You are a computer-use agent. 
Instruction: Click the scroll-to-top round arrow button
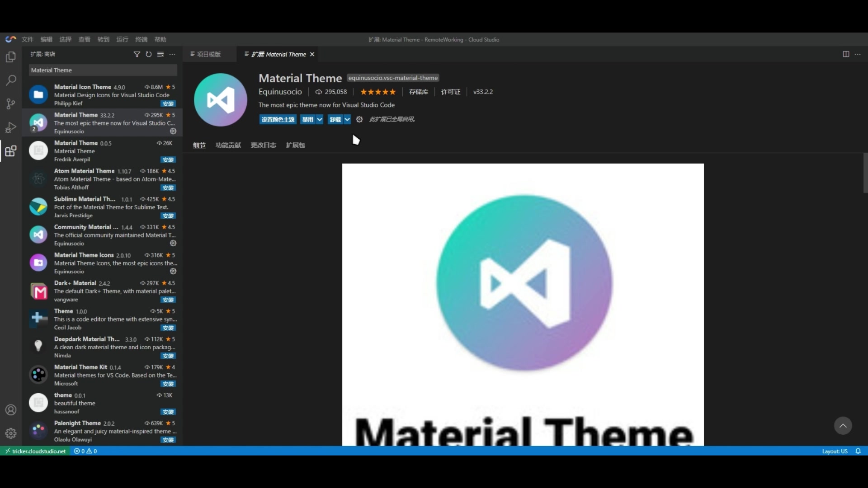(x=843, y=426)
